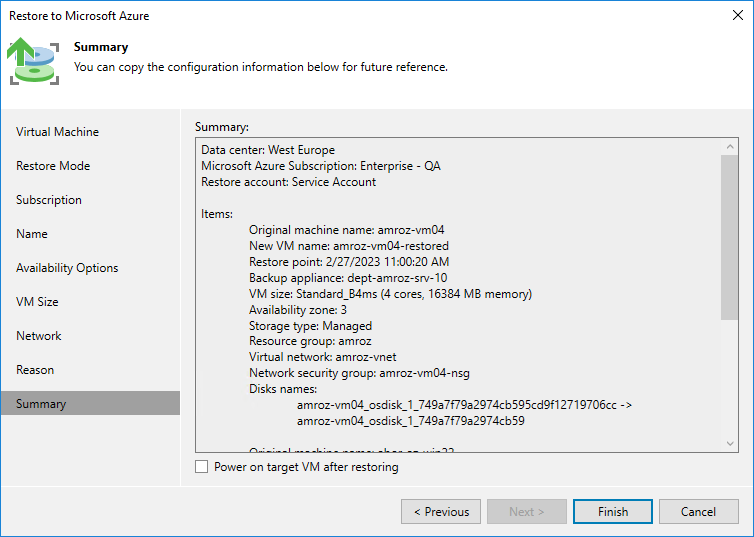Viewport: 754px width, 537px height.
Task: Select the Name wizard step
Action: (x=32, y=234)
